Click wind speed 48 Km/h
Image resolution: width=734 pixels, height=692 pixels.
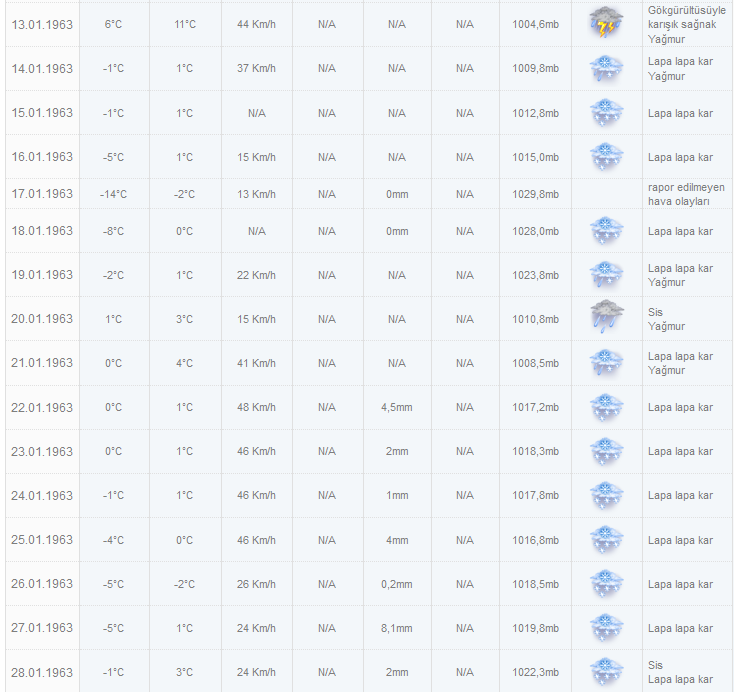click(x=256, y=407)
